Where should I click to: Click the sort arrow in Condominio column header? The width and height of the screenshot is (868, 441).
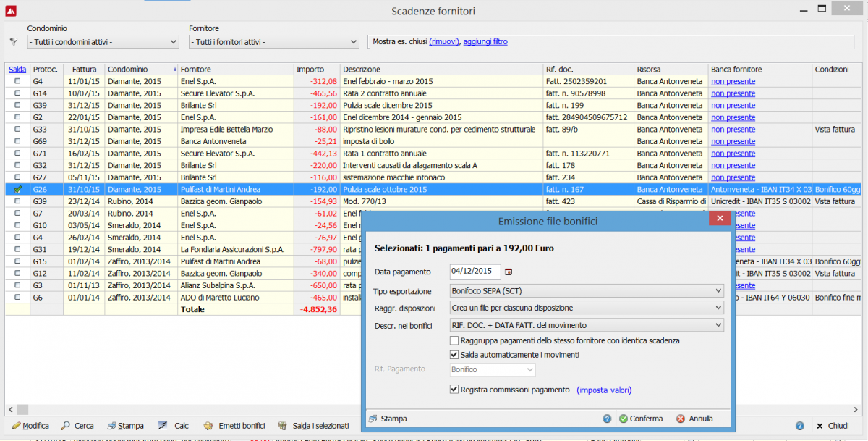[175, 70]
